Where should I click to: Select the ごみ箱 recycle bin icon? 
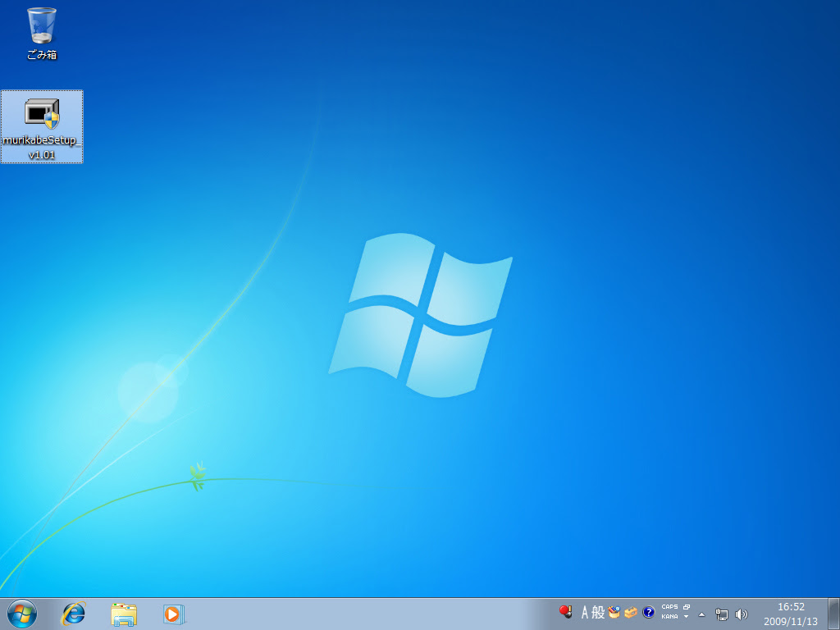point(42,33)
